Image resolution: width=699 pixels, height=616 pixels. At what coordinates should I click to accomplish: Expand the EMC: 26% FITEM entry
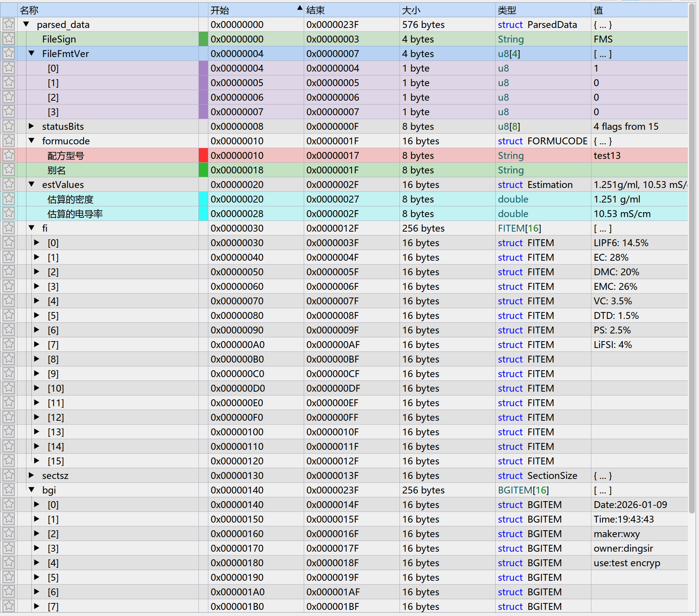37,286
